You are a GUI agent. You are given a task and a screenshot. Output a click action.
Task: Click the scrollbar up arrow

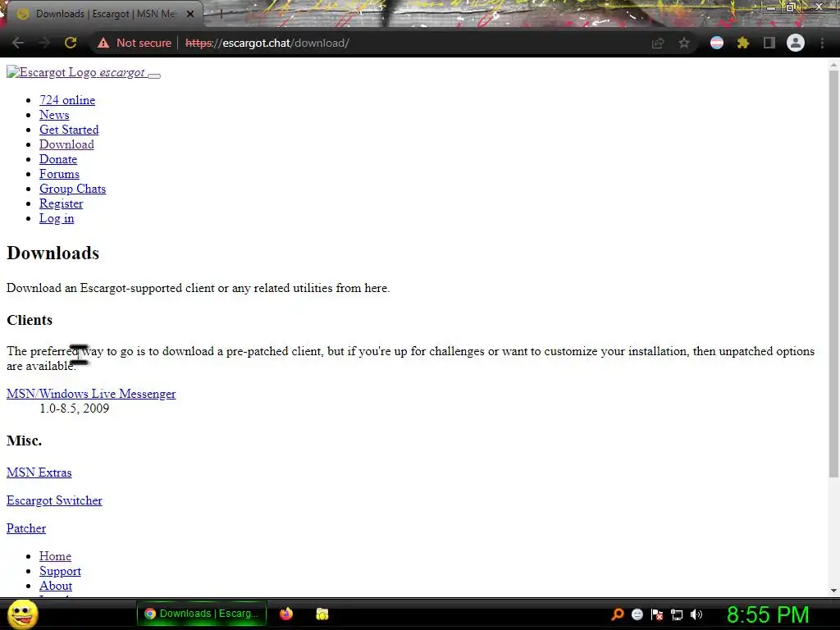[833, 65]
